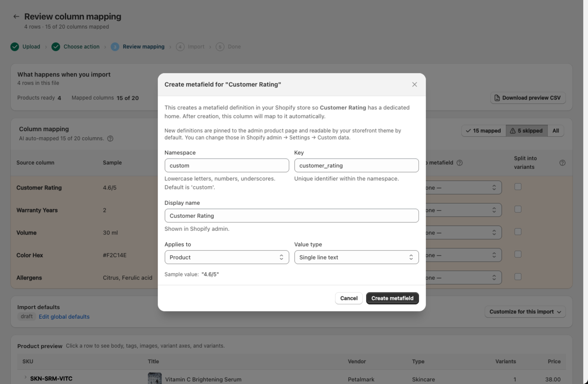
Task: Switch to the All filter tab
Action: [x=556, y=131]
